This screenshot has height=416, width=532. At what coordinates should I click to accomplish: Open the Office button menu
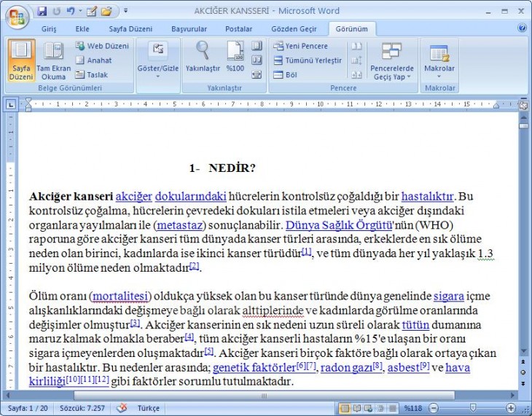[17, 17]
